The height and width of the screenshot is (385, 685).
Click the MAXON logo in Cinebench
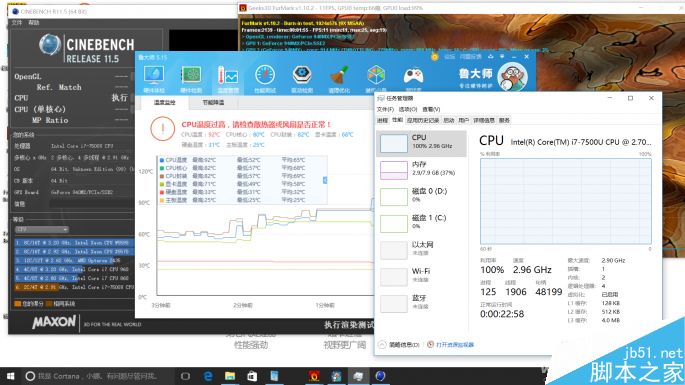point(54,323)
